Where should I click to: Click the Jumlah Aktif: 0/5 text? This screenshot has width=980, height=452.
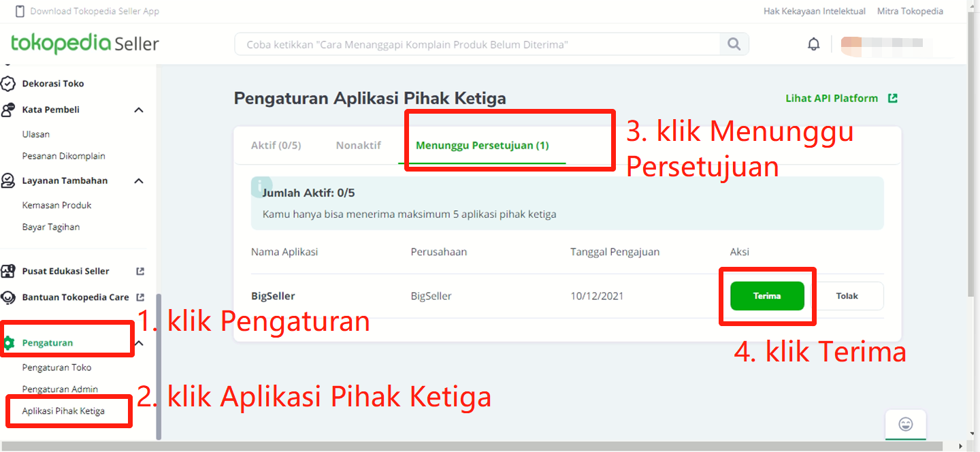pyautogui.click(x=308, y=193)
